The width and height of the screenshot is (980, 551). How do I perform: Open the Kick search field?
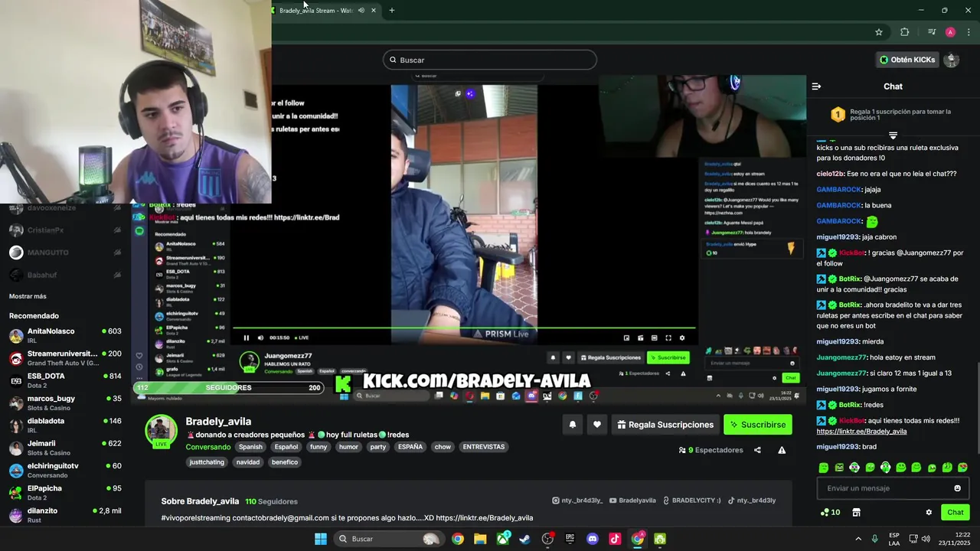[x=490, y=60]
